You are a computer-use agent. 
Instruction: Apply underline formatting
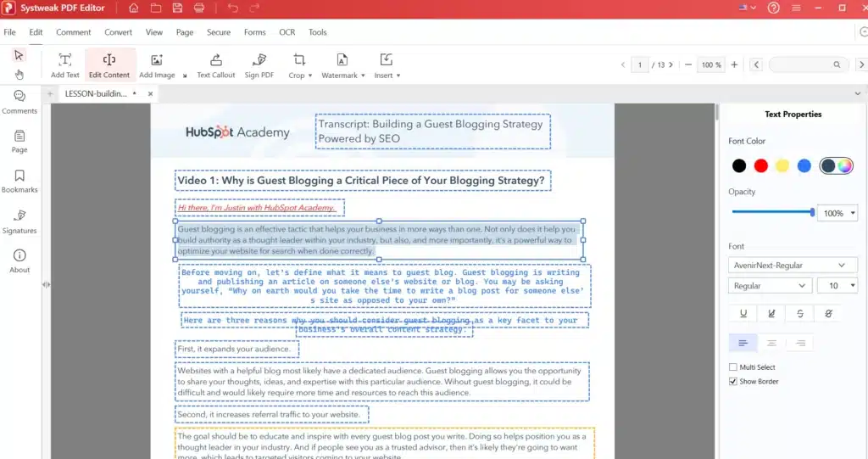coord(743,314)
